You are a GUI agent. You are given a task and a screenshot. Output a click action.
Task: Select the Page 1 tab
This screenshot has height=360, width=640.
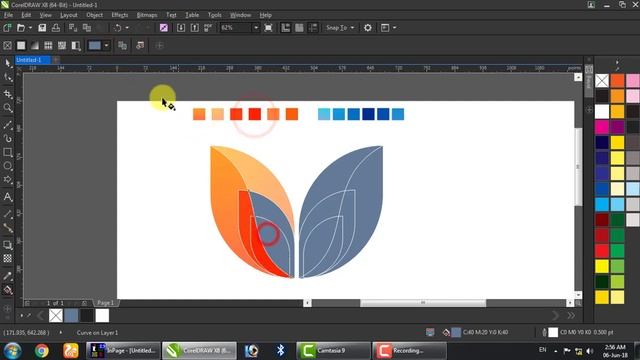[x=105, y=303]
